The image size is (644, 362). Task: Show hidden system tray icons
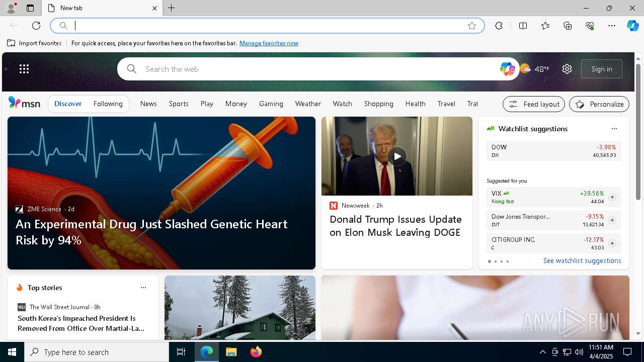(x=542, y=352)
